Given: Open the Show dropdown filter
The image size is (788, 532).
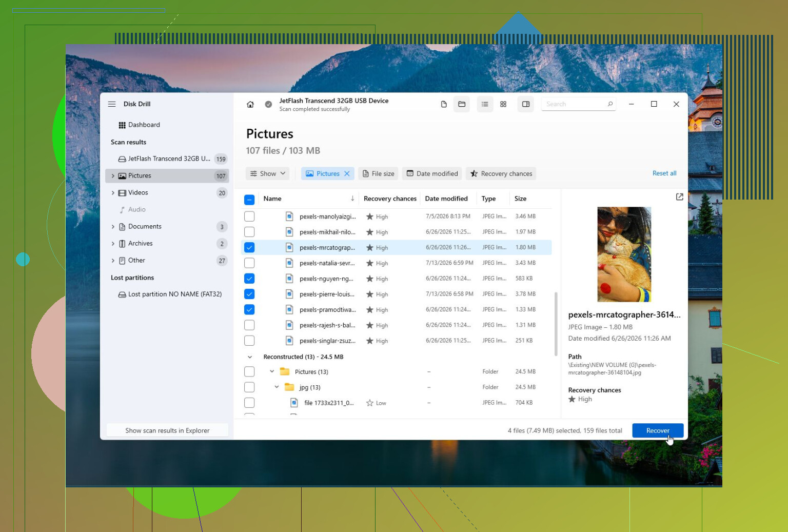Looking at the screenshot, I should click(267, 174).
